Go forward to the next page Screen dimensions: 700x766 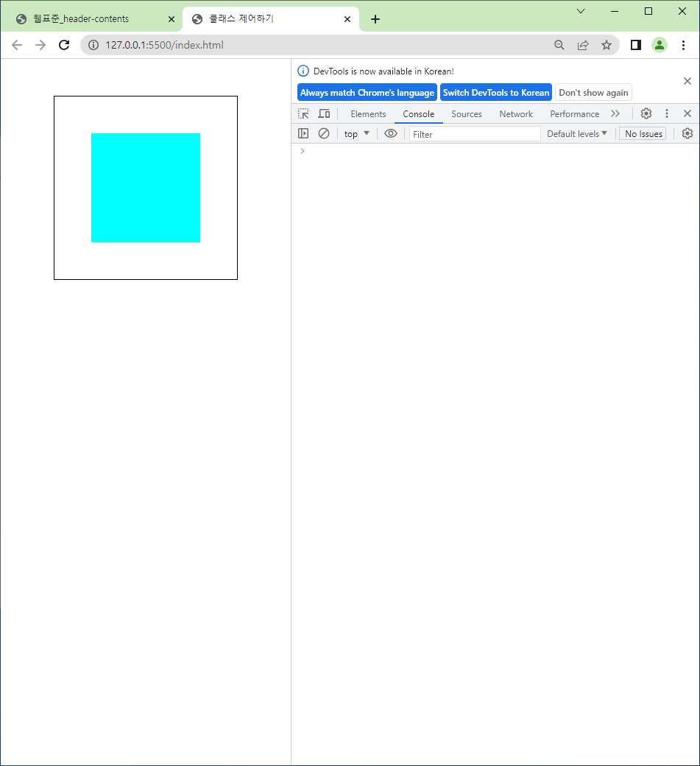[x=40, y=45]
